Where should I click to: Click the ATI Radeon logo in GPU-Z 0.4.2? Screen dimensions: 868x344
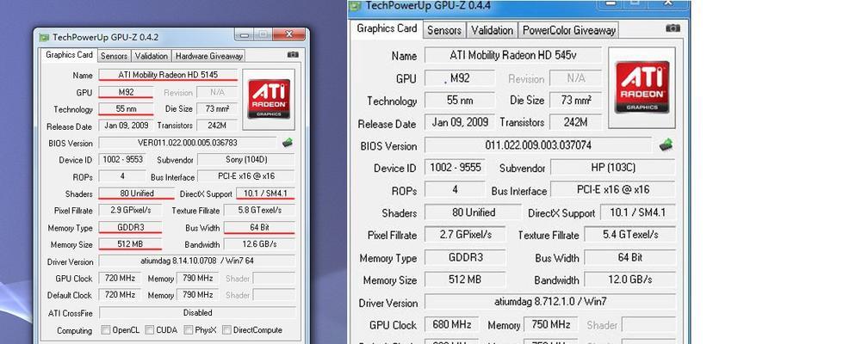point(269,99)
